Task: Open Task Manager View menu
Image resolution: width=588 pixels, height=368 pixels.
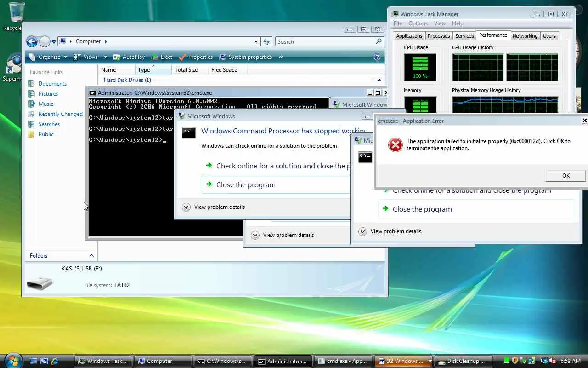Action: click(x=440, y=23)
